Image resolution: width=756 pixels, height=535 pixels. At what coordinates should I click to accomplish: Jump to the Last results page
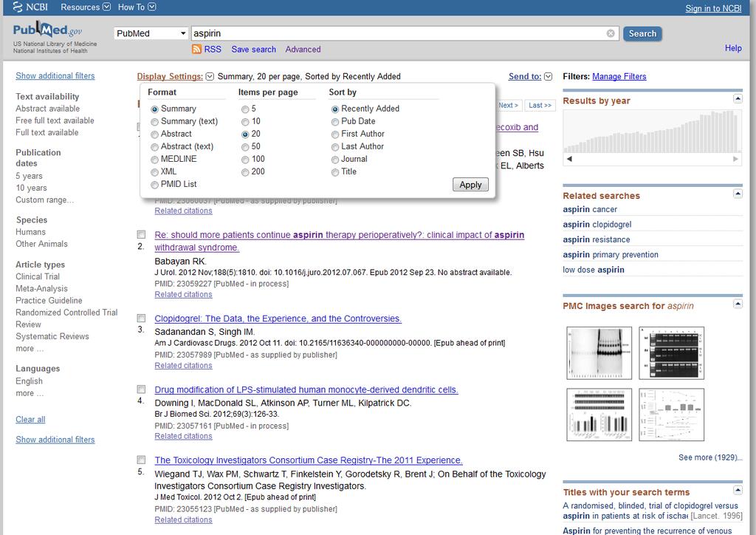pos(540,105)
